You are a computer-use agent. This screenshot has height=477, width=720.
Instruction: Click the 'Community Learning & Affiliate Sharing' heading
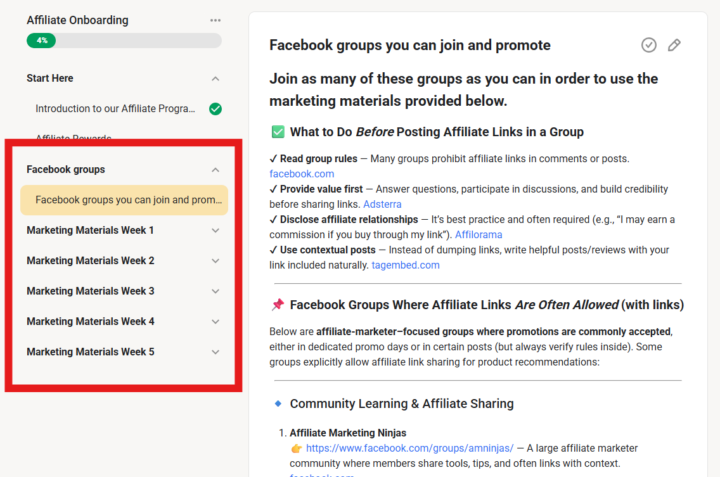coord(401,404)
